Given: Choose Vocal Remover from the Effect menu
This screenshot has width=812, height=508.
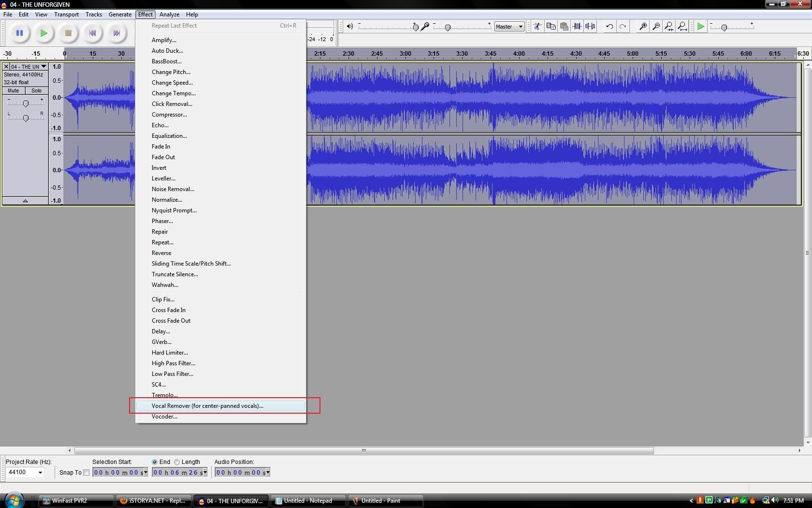Looking at the screenshot, I should point(207,406).
